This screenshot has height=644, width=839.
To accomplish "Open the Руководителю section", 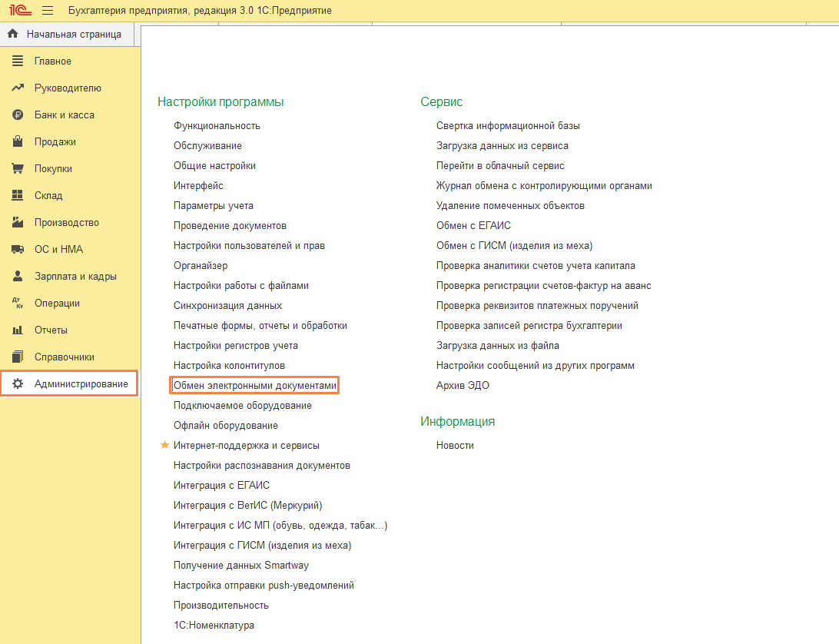I will [x=68, y=88].
